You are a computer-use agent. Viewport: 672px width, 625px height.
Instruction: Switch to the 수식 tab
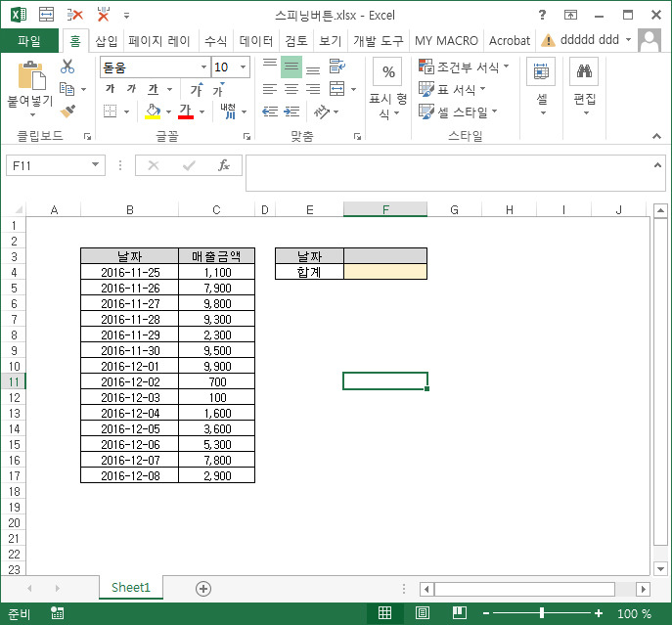tap(215, 41)
